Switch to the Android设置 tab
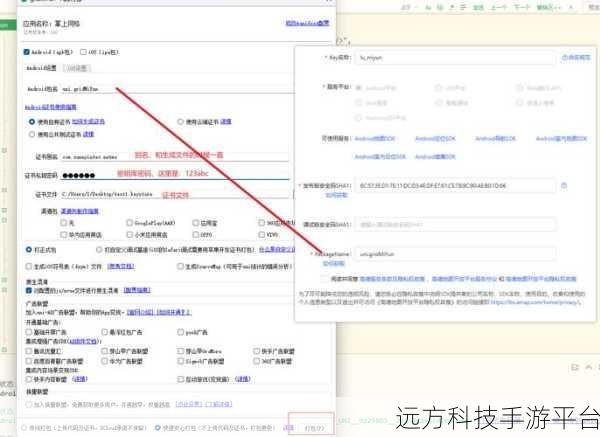Screen dimensions: 600x437 41,68
